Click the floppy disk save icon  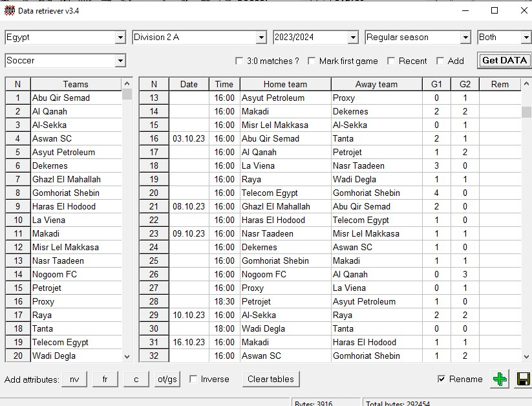522,379
